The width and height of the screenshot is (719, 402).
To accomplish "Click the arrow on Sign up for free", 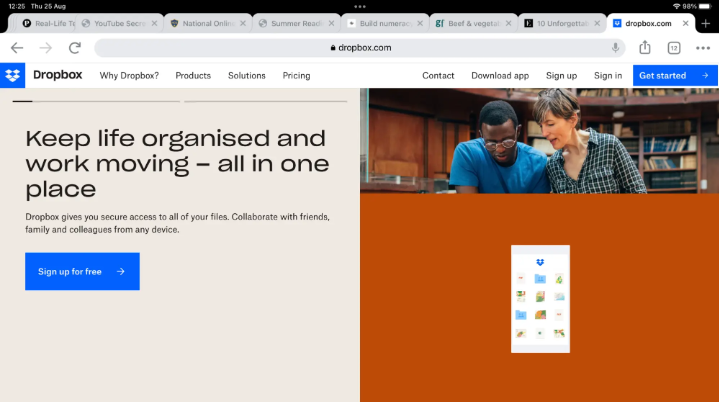I will (x=121, y=271).
